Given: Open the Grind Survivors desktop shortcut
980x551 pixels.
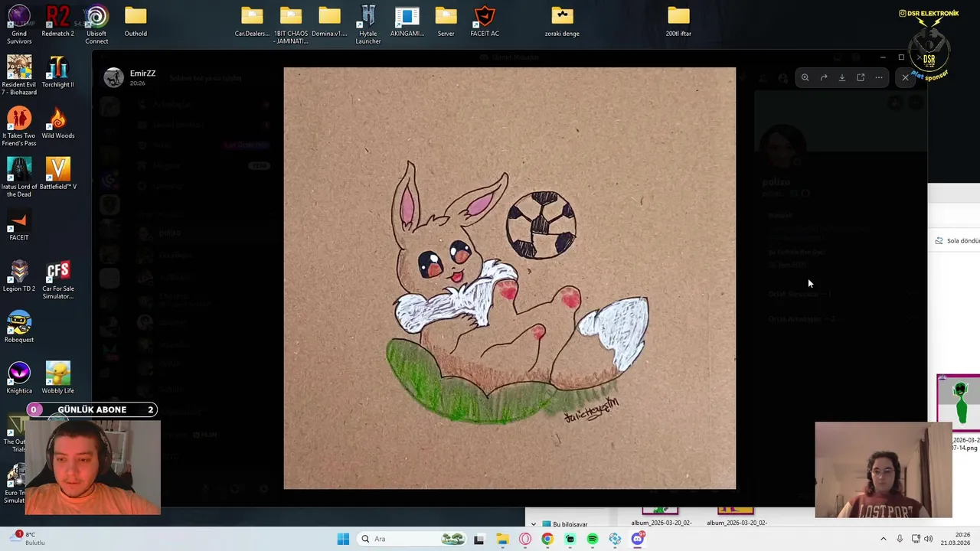Looking at the screenshot, I should 19,24.
